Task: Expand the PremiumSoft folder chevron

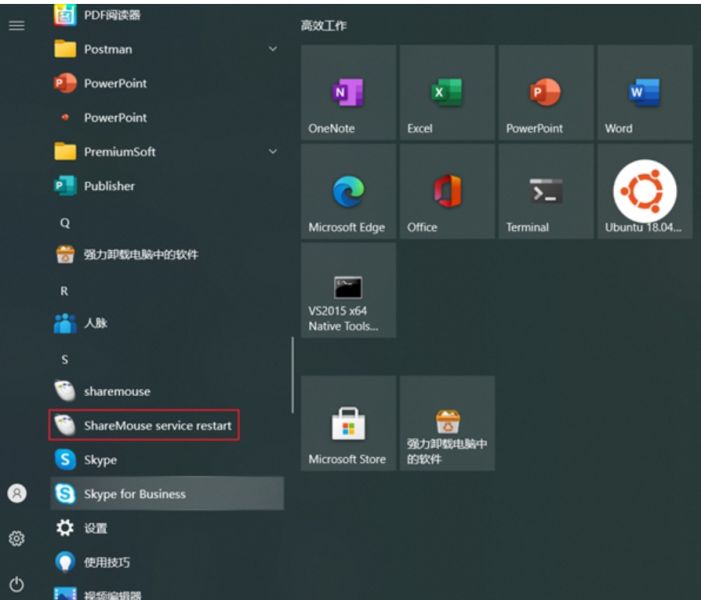Action: pos(273,152)
